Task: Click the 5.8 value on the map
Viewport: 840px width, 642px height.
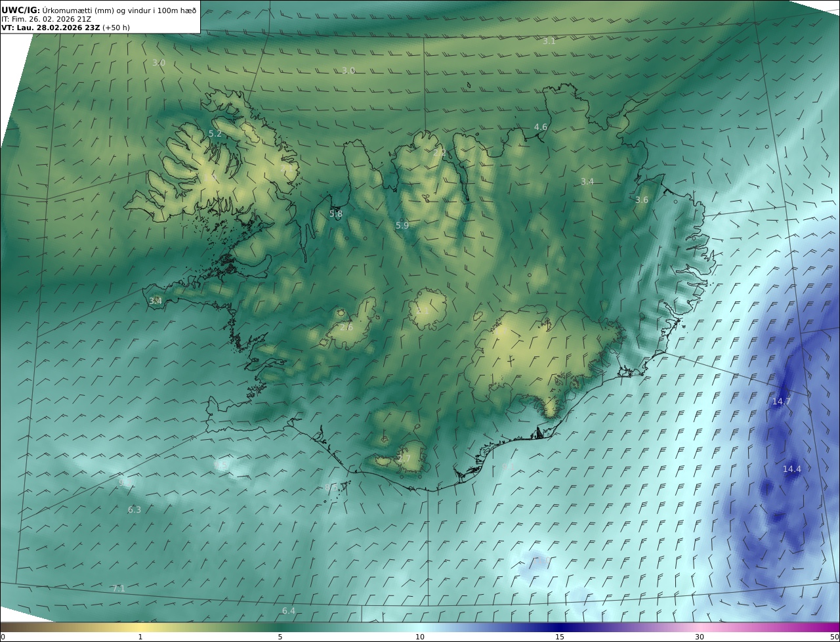Action: pyautogui.click(x=336, y=213)
